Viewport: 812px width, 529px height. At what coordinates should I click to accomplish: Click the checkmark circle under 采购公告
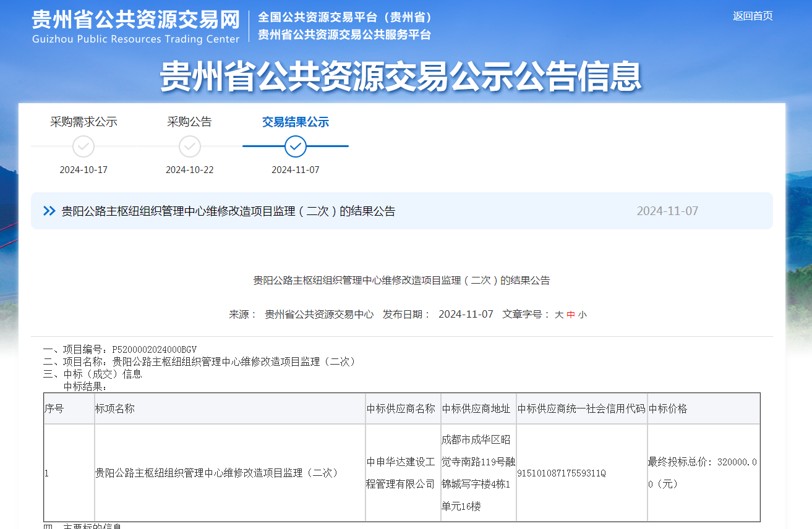190,146
